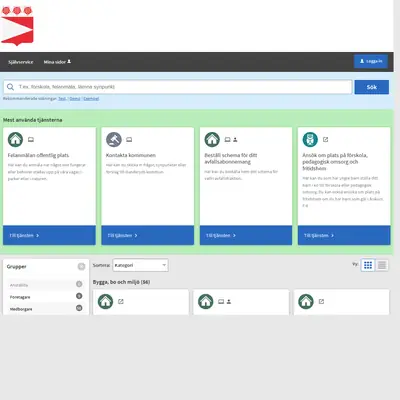400x400 pixels.
Task: Toggle the Företagare group filter
Action: (x=46, y=297)
